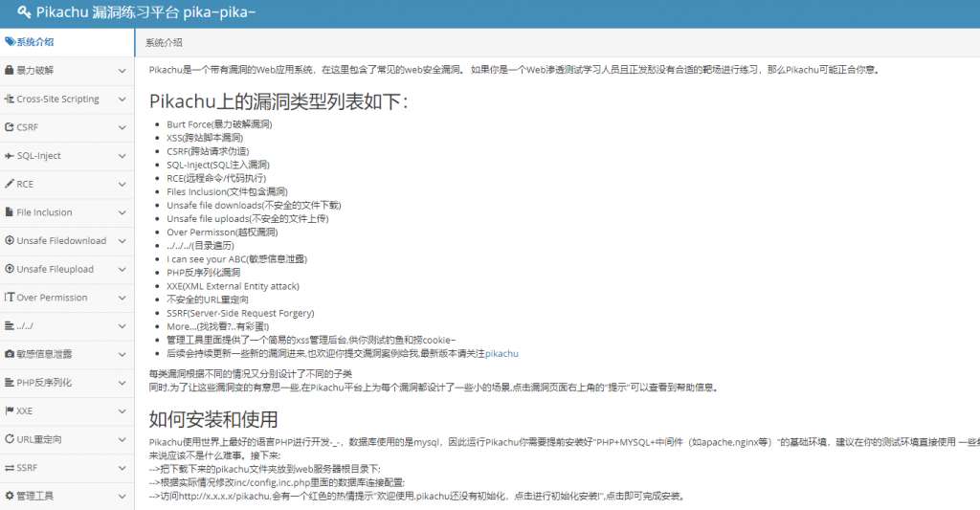The height and width of the screenshot is (510, 980).
Task: Open Over Permission sidebar entry
Action: (x=67, y=298)
